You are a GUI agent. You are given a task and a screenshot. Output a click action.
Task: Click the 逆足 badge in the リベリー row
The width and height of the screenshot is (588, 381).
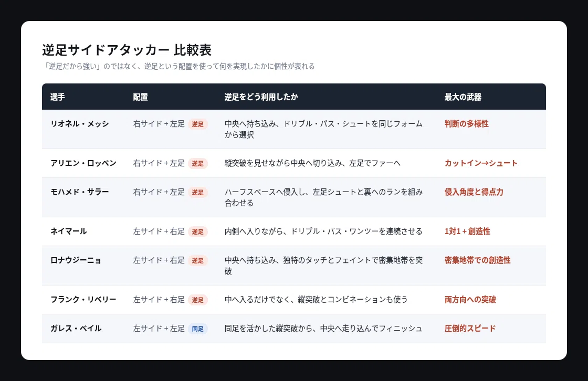(x=197, y=300)
